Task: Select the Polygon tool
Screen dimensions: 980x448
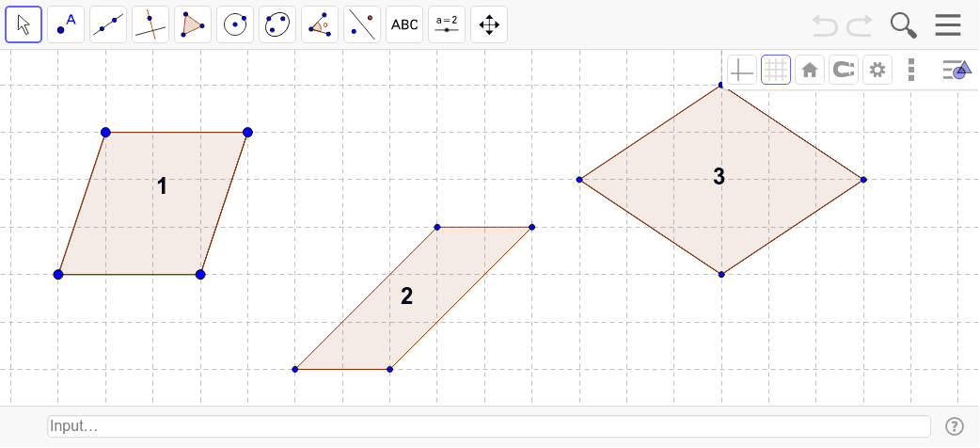Action: (193, 24)
